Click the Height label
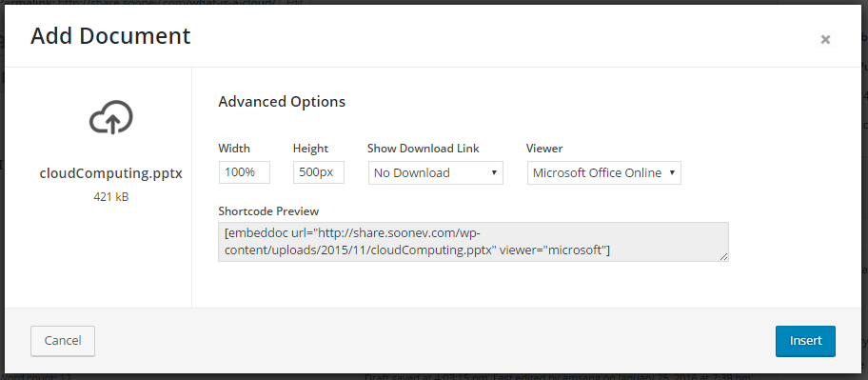This screenshot has width=868, height=380. (310, 149)
